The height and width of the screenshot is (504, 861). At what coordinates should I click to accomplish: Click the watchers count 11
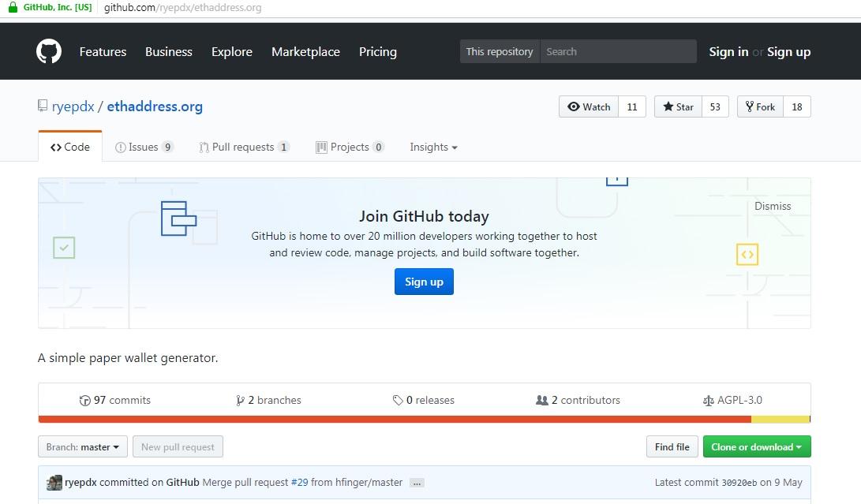tap(632, 106)
